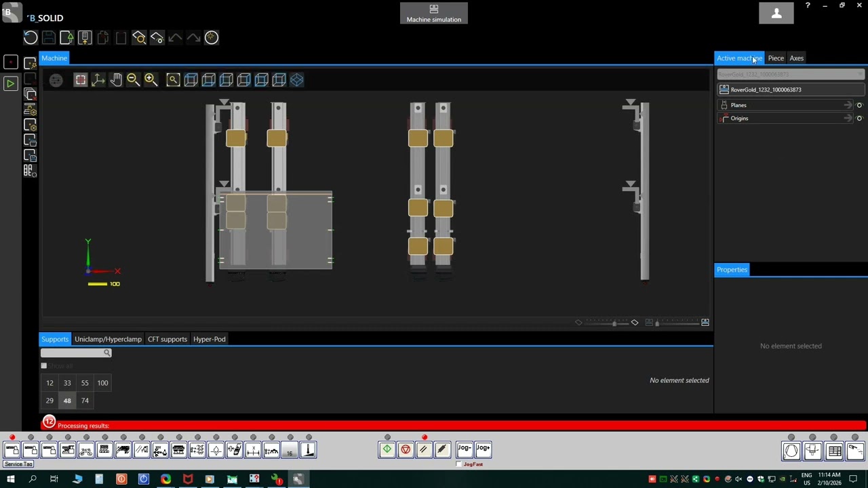
Task: Click the supports search input field
Action: [75, 353]
